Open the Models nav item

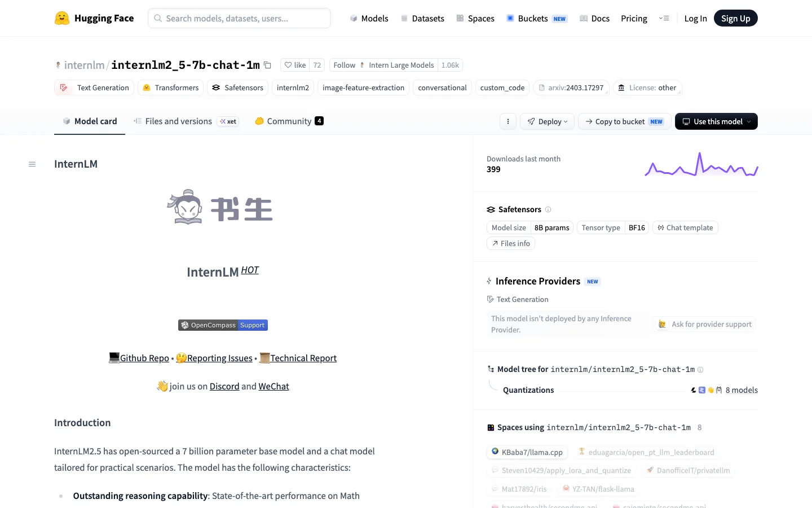(369, 19)
